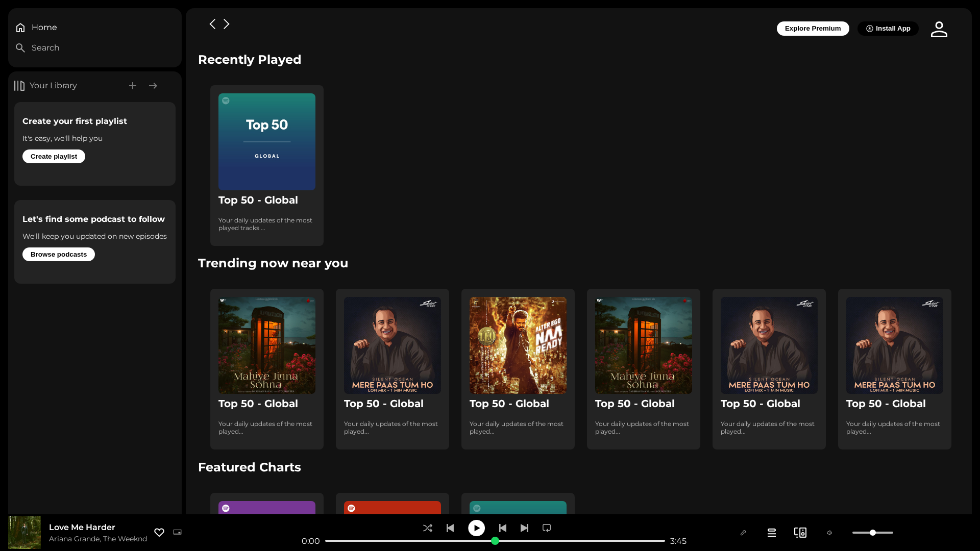
Task: Click the track duration 3:45
Action: click(x=678, y=541)
